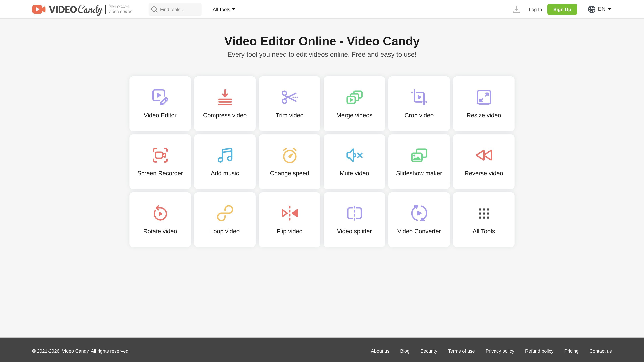
Task: Open the Reverse video rewind icon
Action: (484, 155)
